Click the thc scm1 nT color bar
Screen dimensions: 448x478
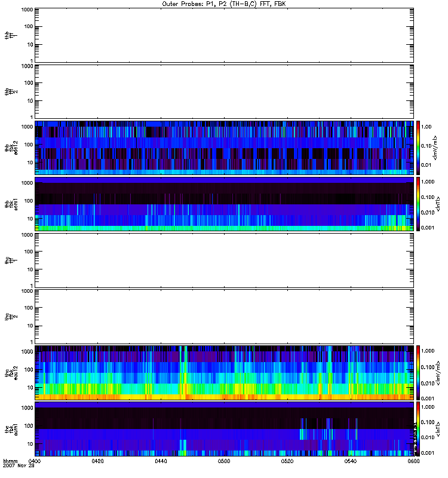[x=419, y=428]
